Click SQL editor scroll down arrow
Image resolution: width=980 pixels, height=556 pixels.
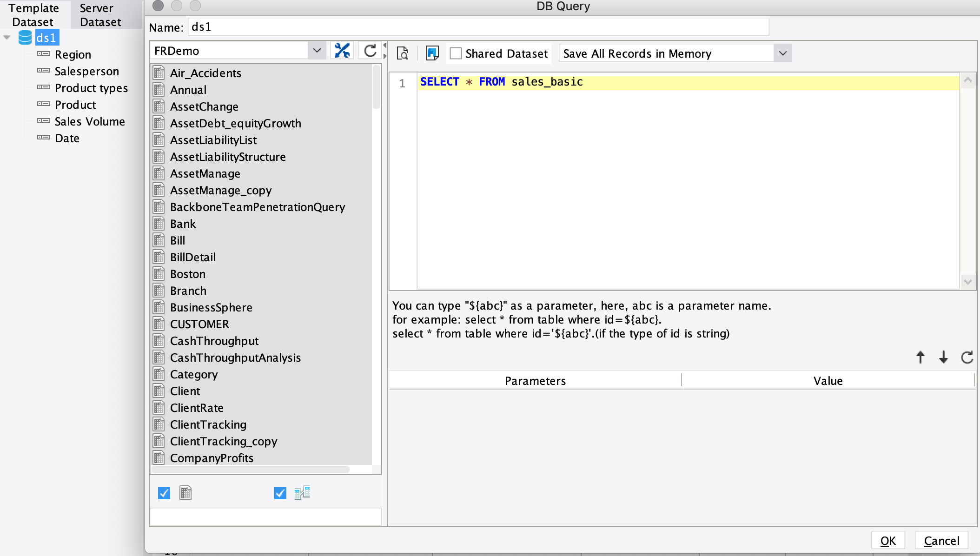(968, 282)
